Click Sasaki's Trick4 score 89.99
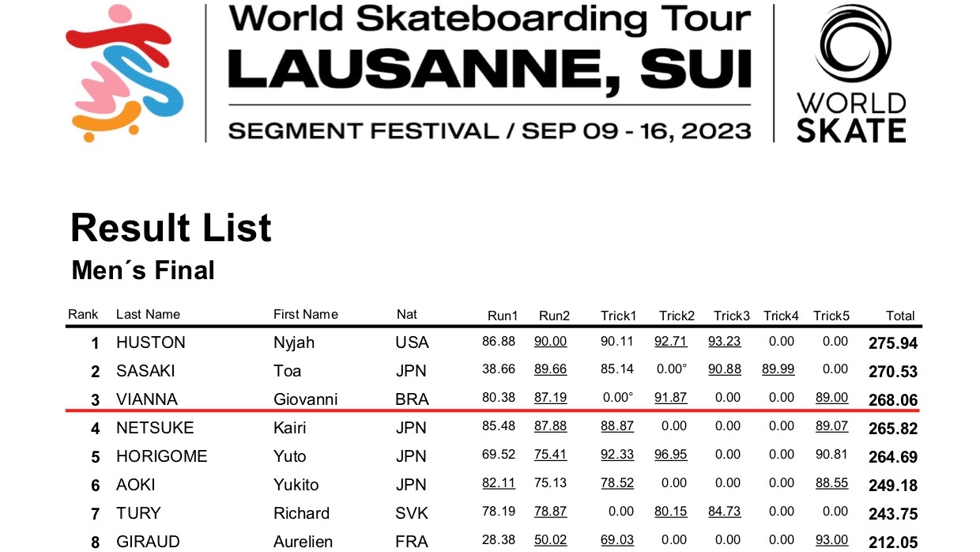Viewport: 980px width, 552px height. click(x=778, y=369)
